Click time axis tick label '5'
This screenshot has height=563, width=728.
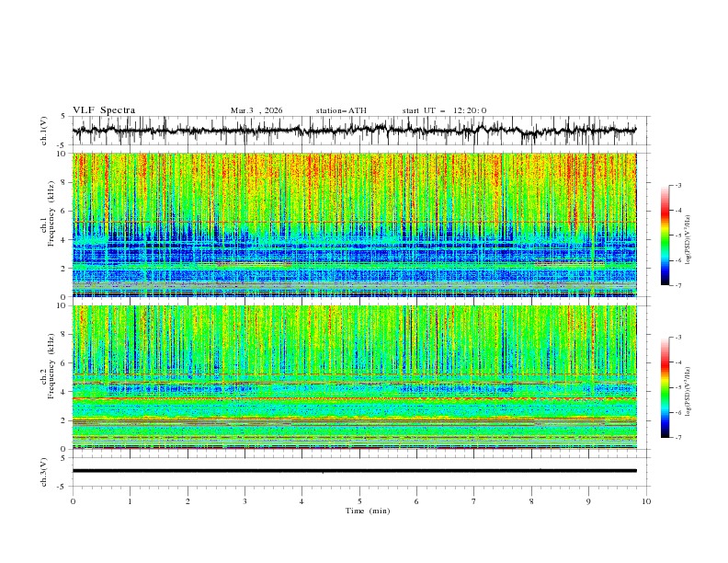point(359,501)
